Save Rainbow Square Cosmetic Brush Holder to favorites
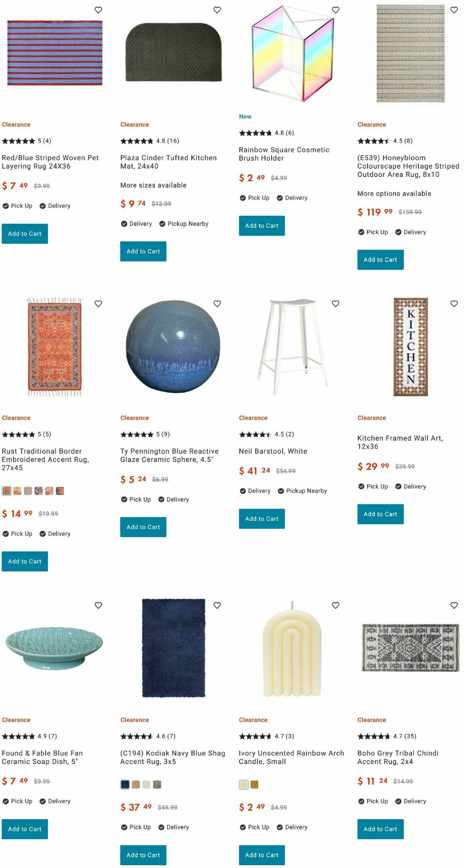 [x=336, y=10]
